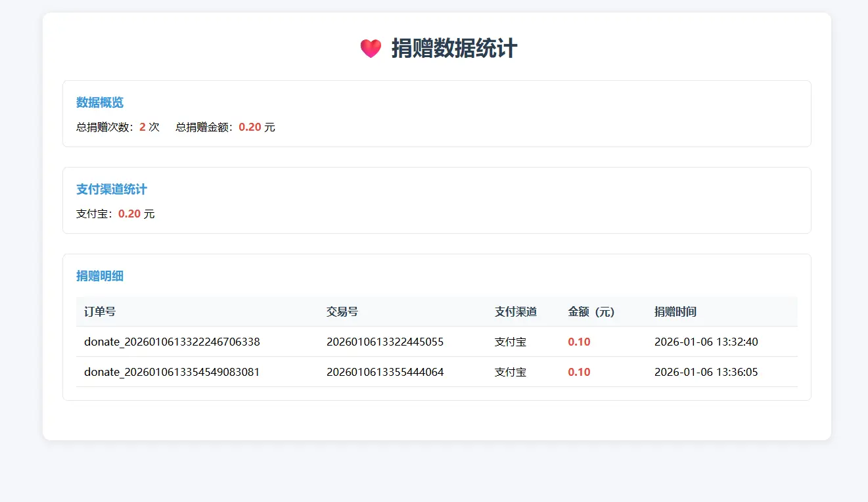Click the red heart icon in the title
Image resolution: width=868 pixels, height=502 pixels.
tap(370, 47)
